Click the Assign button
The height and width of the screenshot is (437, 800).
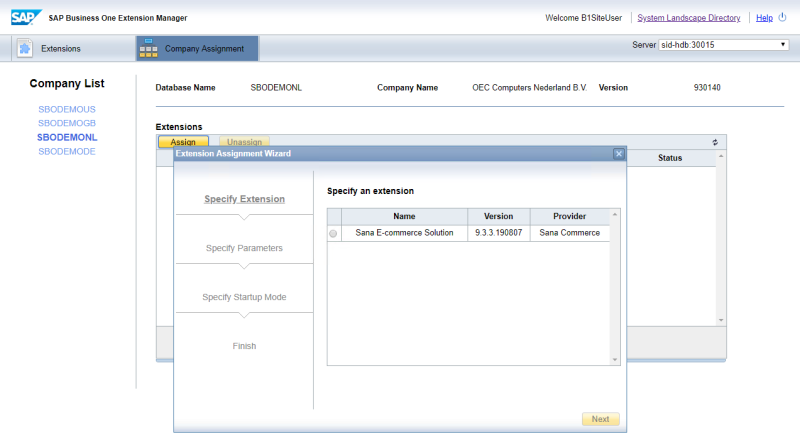[183, 142]
